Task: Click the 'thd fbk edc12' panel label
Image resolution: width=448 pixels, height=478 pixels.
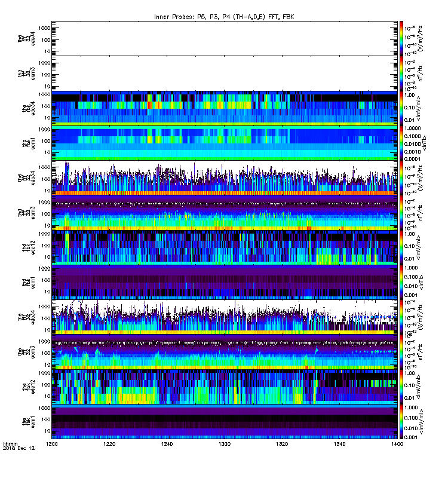Action: pos(29,247)
